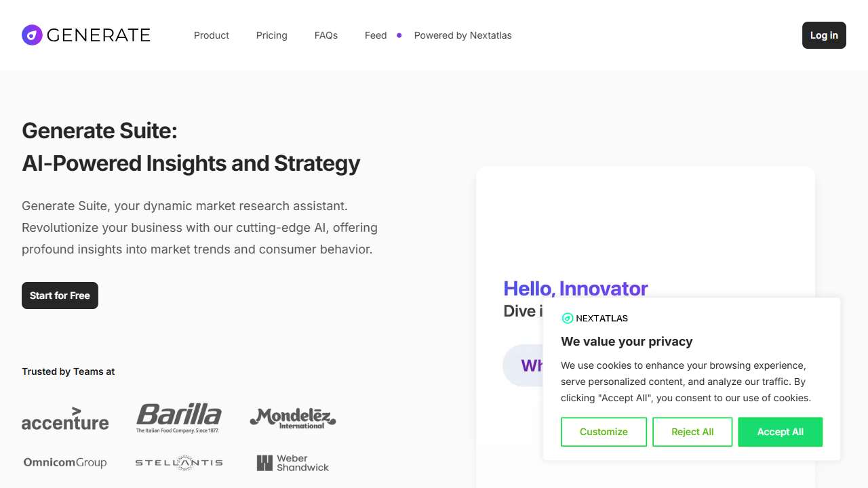868x488 pixels.
Task: Click the Mondelez International logo
Action: [293, 418]
